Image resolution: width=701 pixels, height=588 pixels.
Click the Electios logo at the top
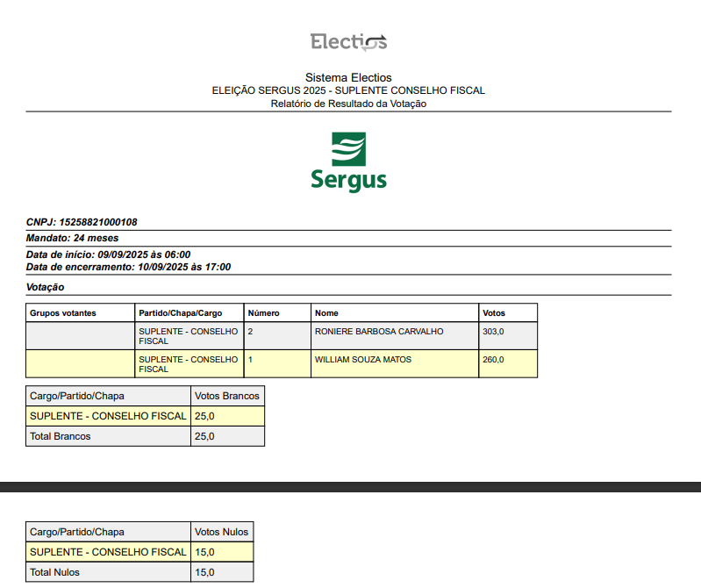[348, 42]
